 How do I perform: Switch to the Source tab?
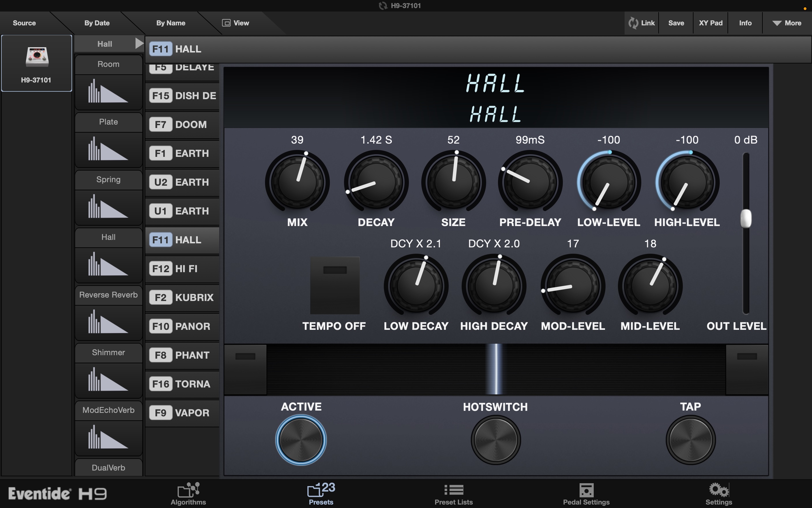[x=24, y=23]
